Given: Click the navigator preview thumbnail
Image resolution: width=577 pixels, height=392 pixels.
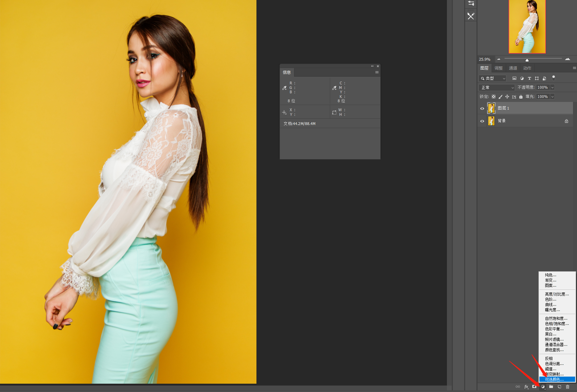Looking at the screenshot, I should pos(527,26).
